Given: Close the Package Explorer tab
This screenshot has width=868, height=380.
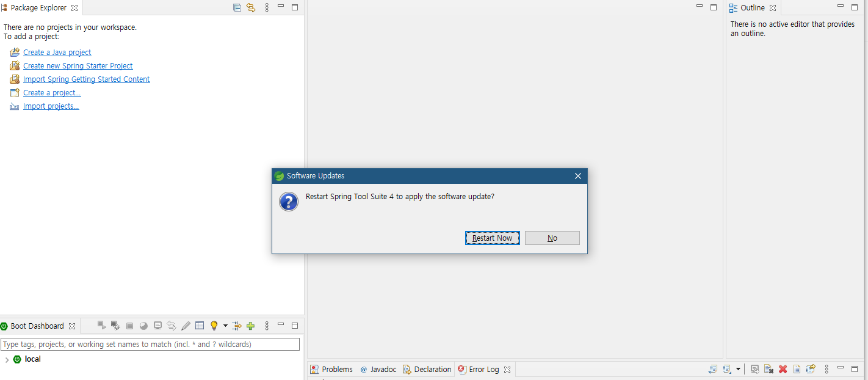Looking at the screenshot, I should (x=74, y=8).
